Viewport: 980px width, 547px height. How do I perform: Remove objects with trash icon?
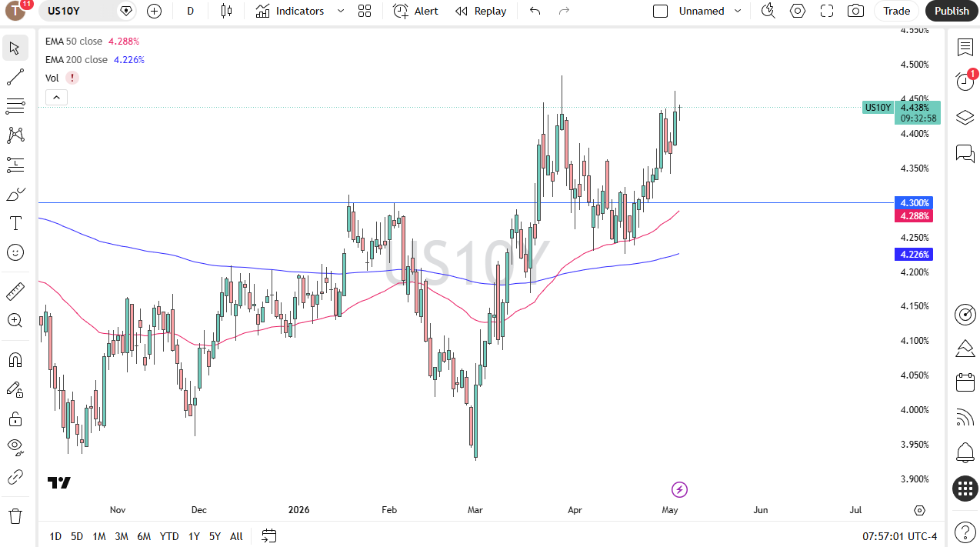15,515
